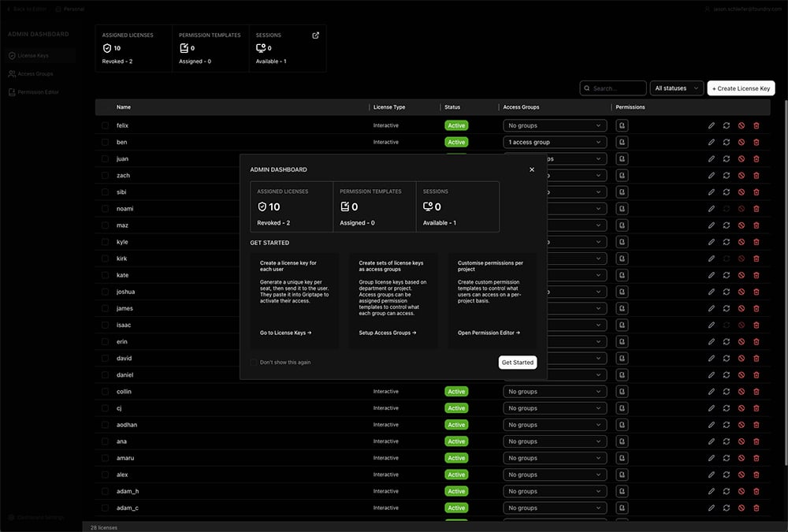Select the kyle row checkbox

pyautogui.click(x=105, y=242)
